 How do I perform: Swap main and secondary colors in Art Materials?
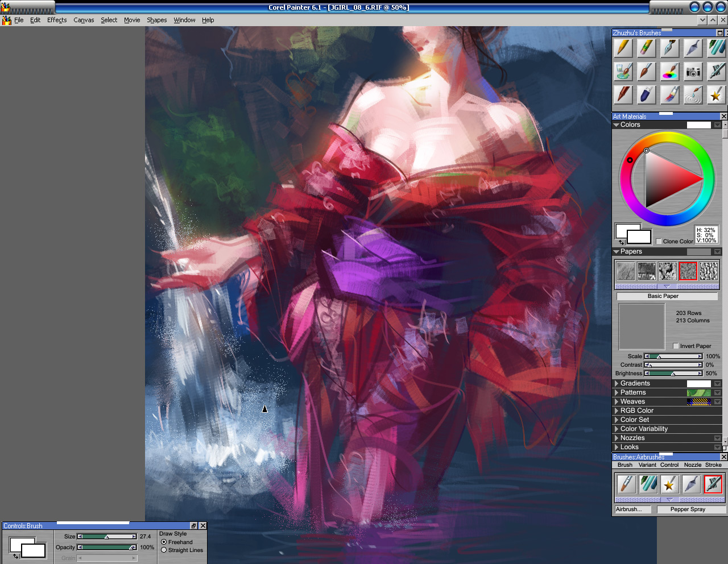622,242
